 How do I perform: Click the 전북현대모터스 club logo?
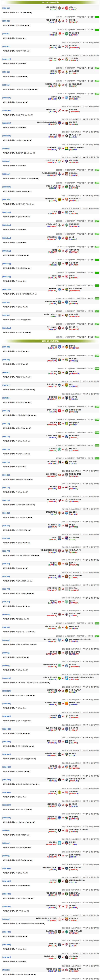(x=67, y=225)
